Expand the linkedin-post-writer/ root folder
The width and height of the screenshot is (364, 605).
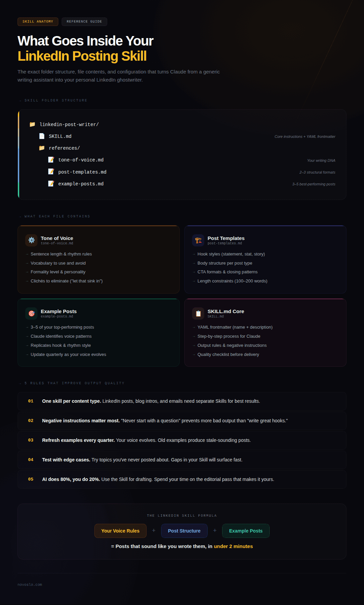(x=69, y=124)
